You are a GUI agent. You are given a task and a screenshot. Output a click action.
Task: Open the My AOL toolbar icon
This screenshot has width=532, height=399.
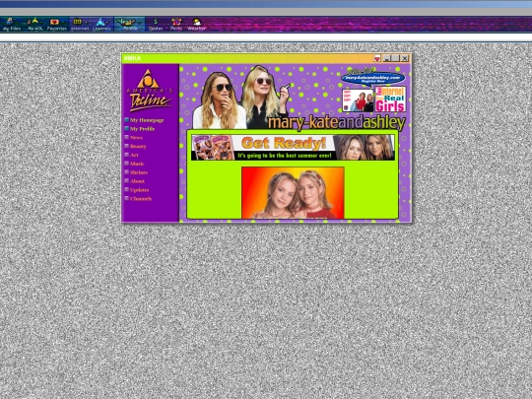point(34,24)
